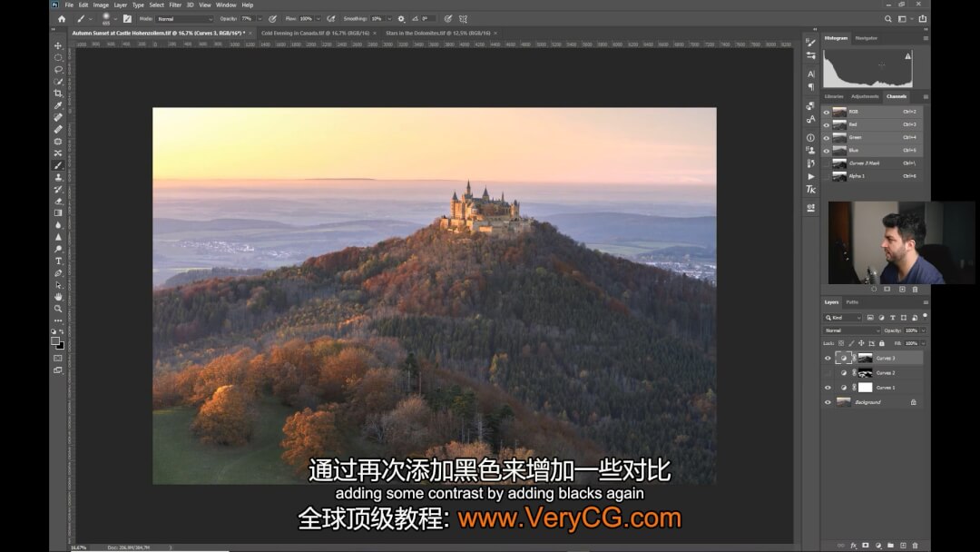Expand the Flow value dropdown

point(318,19)
